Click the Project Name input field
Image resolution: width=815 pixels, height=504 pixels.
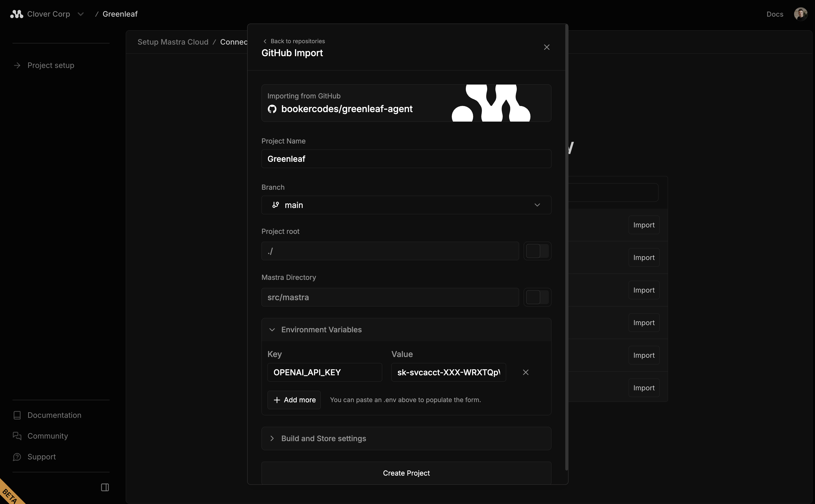[406, 159]
